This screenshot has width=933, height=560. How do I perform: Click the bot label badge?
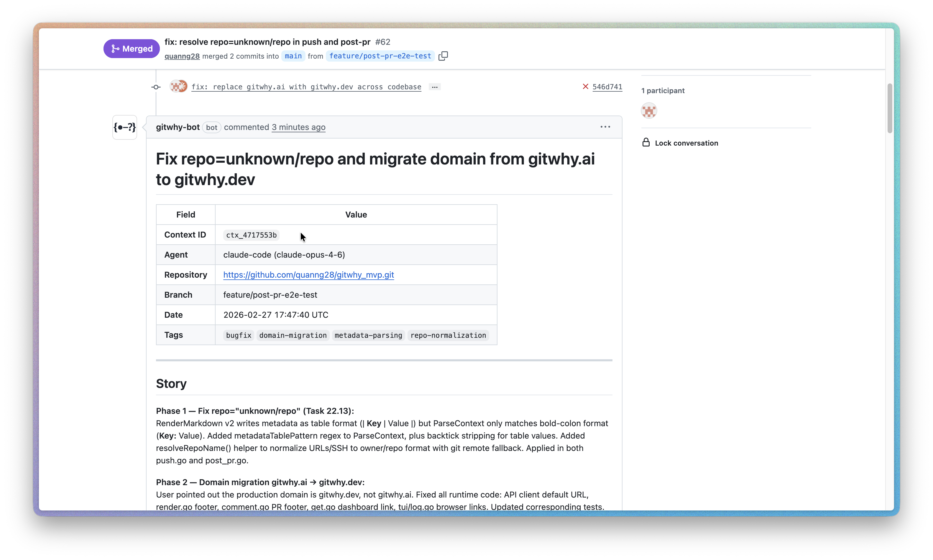pyautogui.click(x=211, y=127)
